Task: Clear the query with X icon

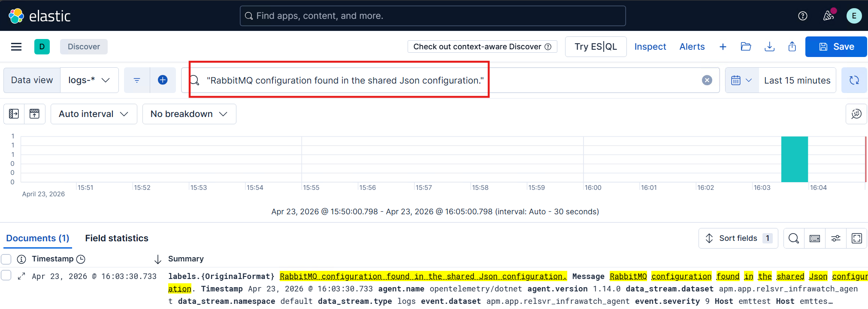Action: pos(707,80)
